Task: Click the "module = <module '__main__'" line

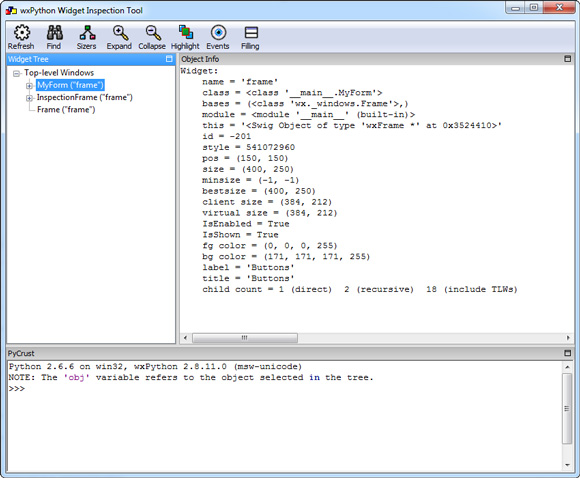Action: pos(308,114)
